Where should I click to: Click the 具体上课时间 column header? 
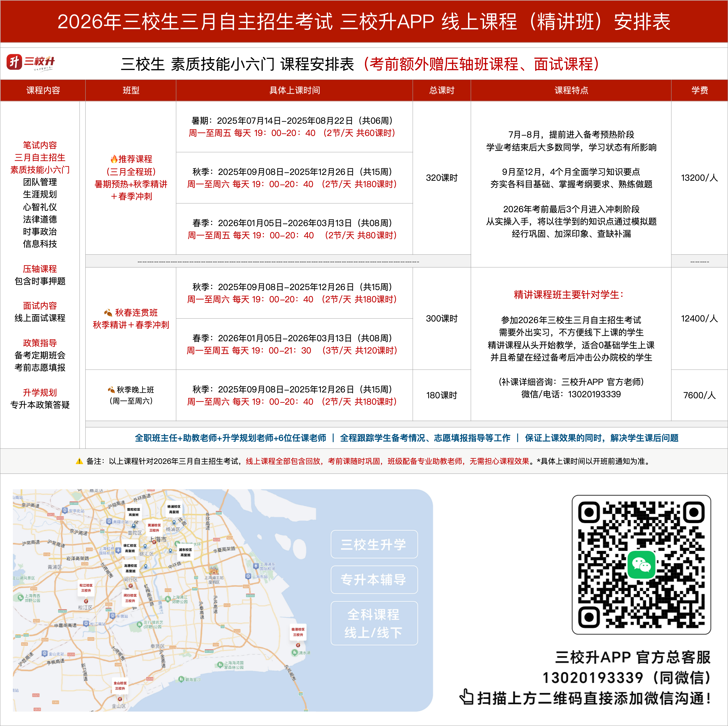click(x=294, y=90)
